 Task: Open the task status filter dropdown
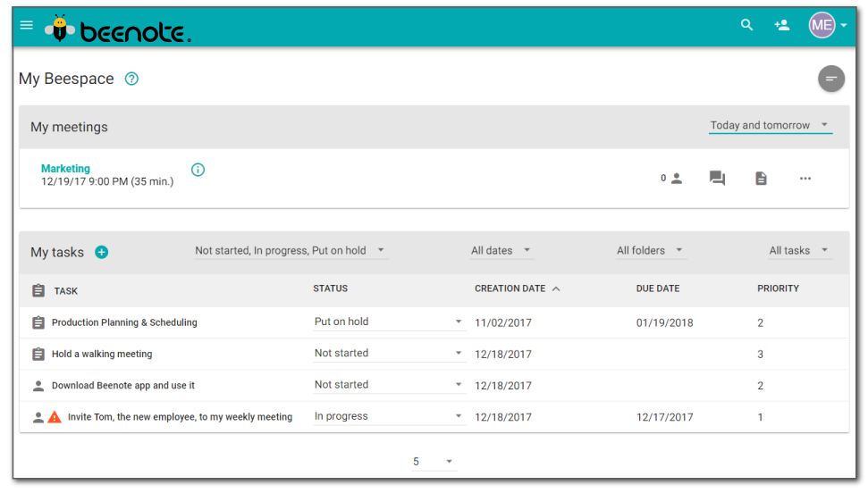coord(291,251)
